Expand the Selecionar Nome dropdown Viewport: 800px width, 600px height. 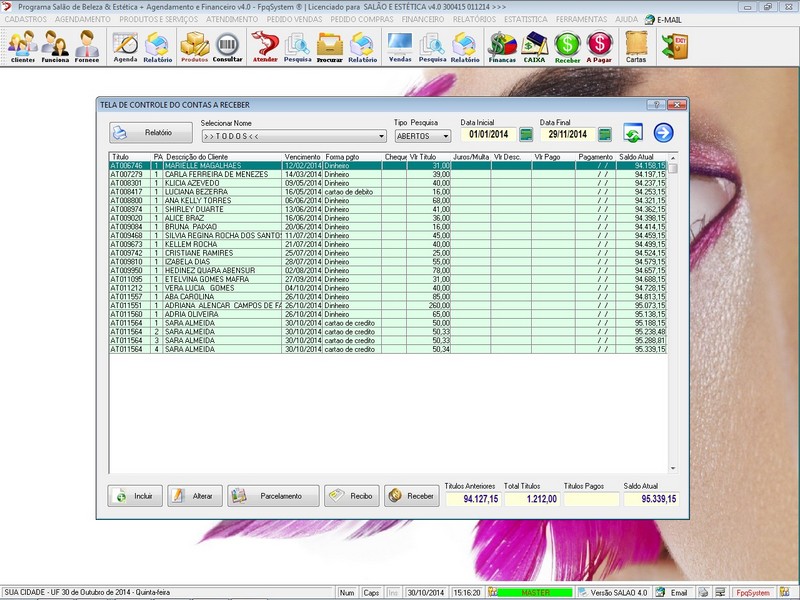(381, 136)
